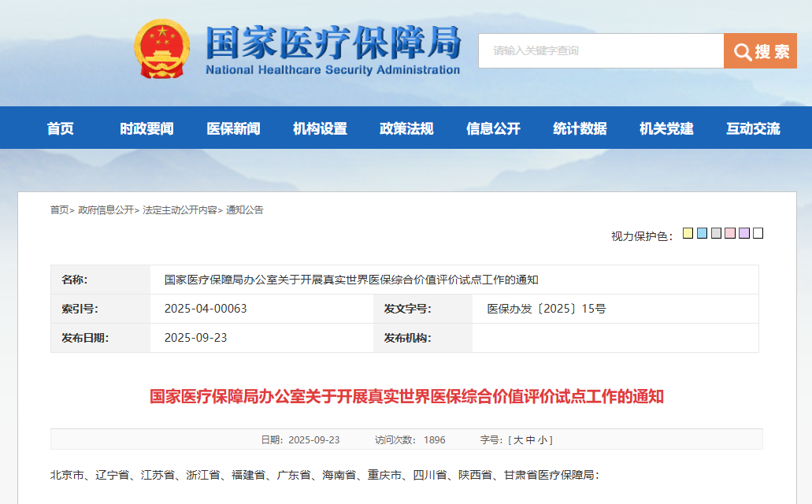Select the blue eye-protection color swatch
812x504 pixels.
tap(702, 233)
